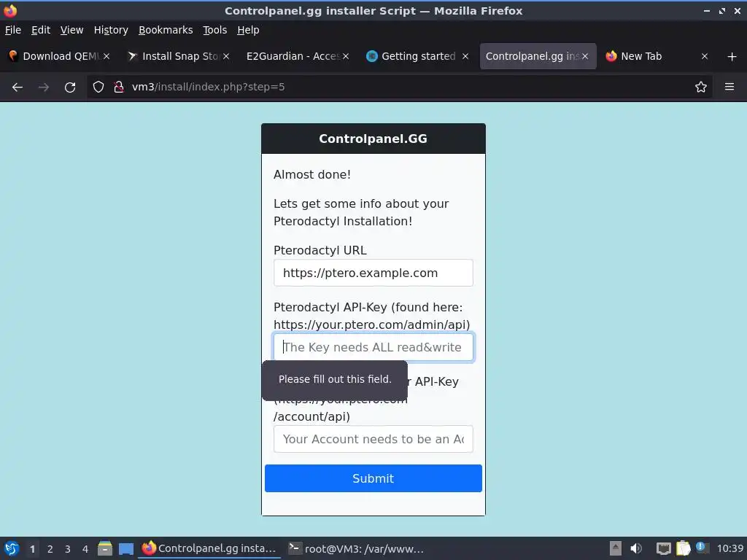Click the insecure connection padlock icon
The image size is (747, 560).
point(119,87)
